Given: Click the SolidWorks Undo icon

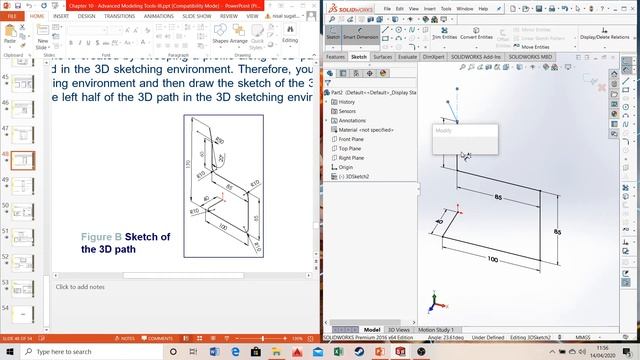Looking at the screenshot, I should tap(564, 9).
